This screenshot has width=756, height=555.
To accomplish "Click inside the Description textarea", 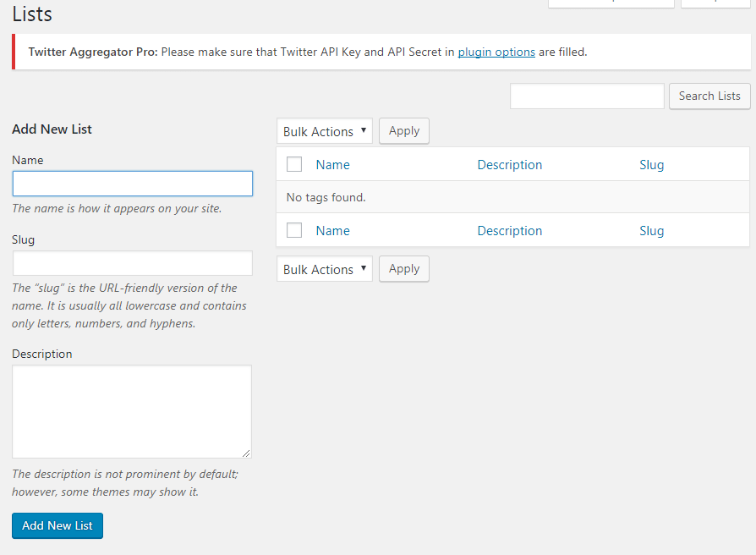I will (132, 411).
